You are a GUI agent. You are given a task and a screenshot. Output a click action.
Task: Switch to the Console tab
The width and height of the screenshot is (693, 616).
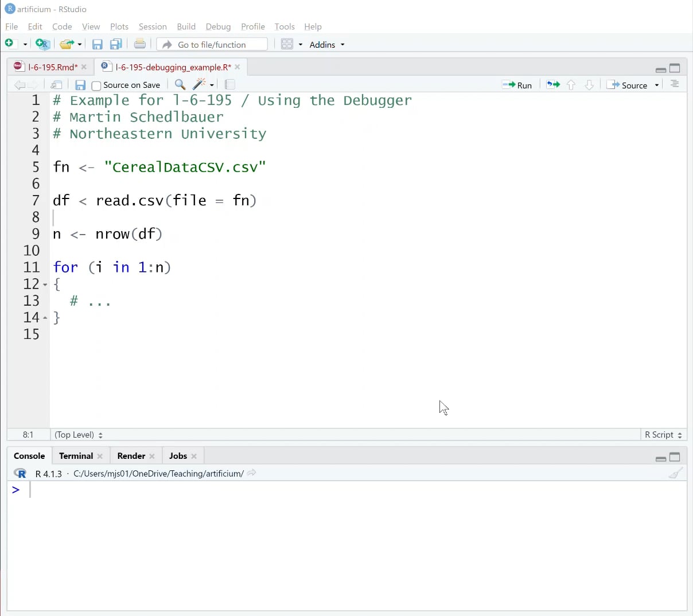29,456
